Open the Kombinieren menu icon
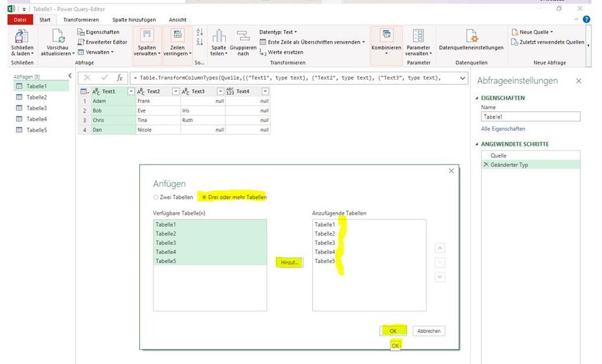Viewport: 602px width, 364px height. 386,36
